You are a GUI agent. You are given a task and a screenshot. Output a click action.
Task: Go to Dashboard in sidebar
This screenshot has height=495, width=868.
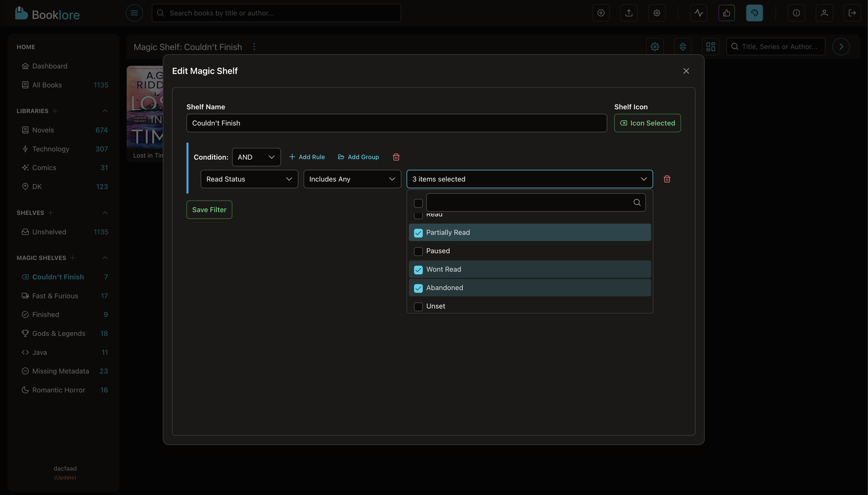[50, 67]
